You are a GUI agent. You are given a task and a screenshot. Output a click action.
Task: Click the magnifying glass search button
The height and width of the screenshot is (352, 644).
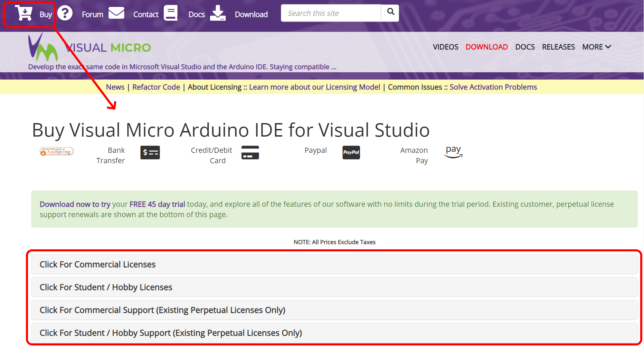pyautogui.click(x=390, y=13)
